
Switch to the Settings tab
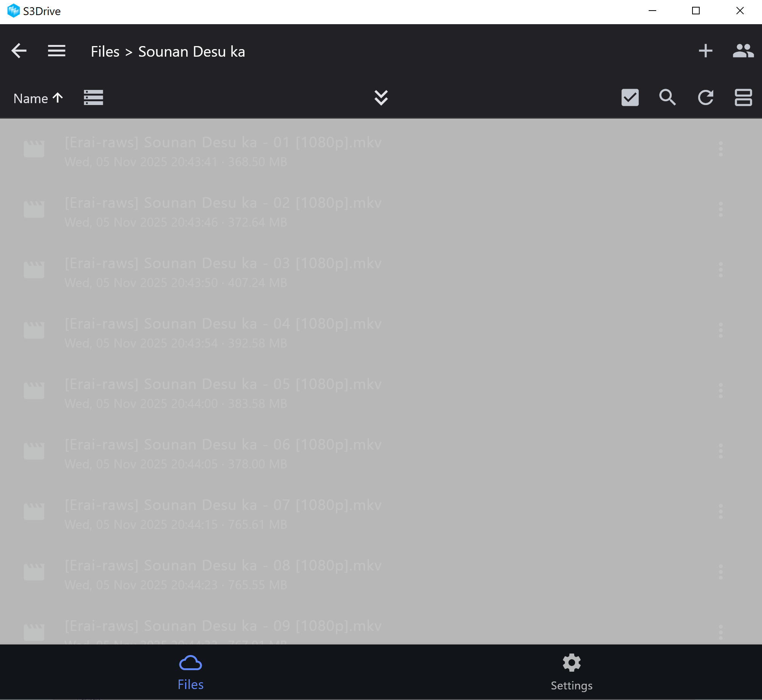click(x=571, y=673)
